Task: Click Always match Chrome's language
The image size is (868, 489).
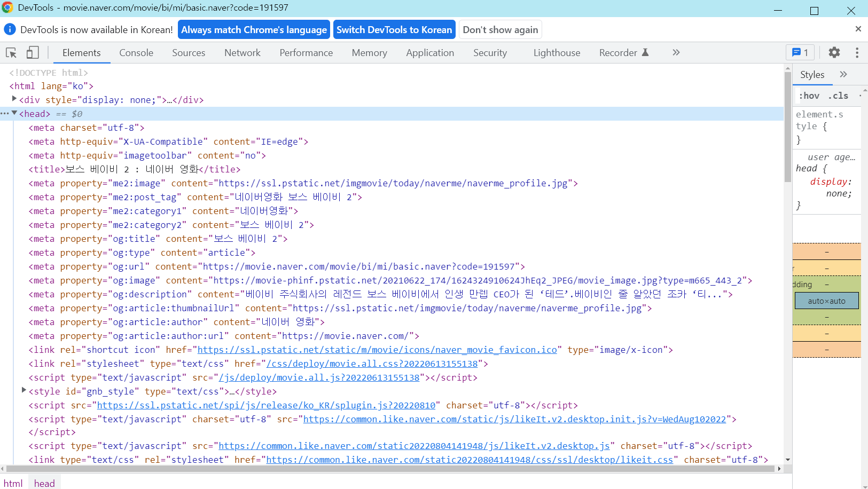Action: 254,30
